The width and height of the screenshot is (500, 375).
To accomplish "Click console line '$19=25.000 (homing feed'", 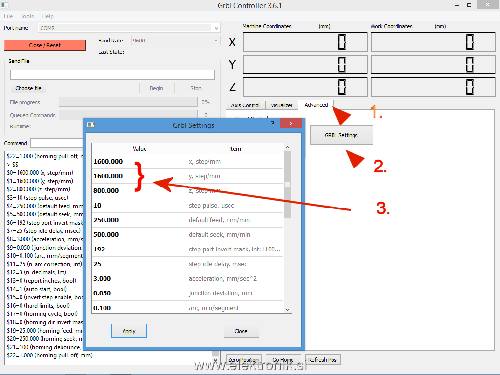I will coord(44,331).
